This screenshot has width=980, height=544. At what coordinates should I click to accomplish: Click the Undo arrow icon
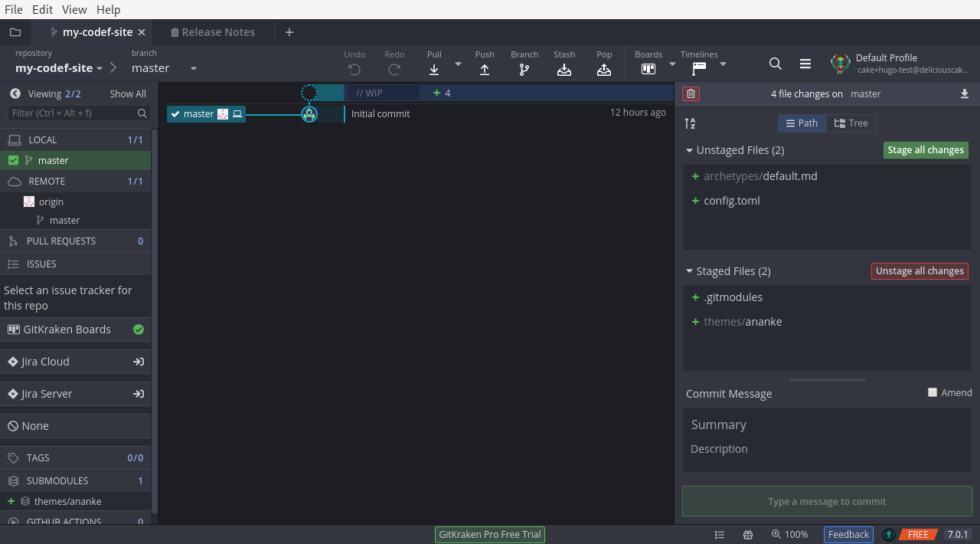[354, 69]
